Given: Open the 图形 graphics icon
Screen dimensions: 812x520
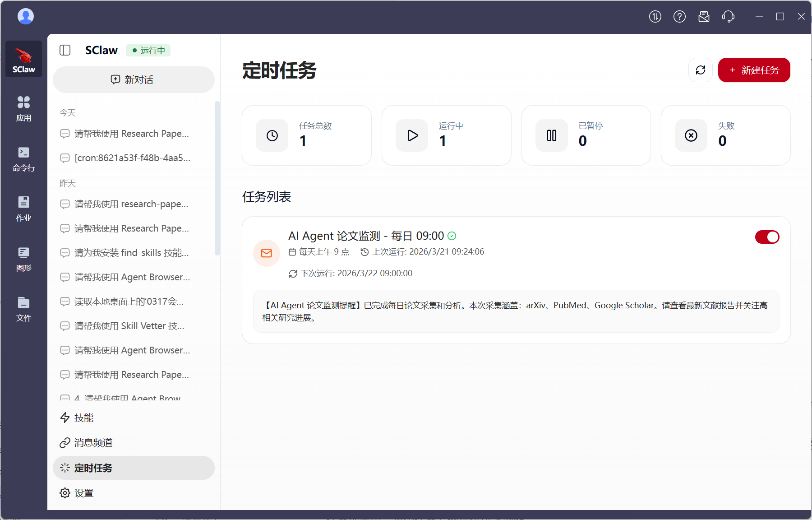Looking at the screenshot, I should click(23, 259).
